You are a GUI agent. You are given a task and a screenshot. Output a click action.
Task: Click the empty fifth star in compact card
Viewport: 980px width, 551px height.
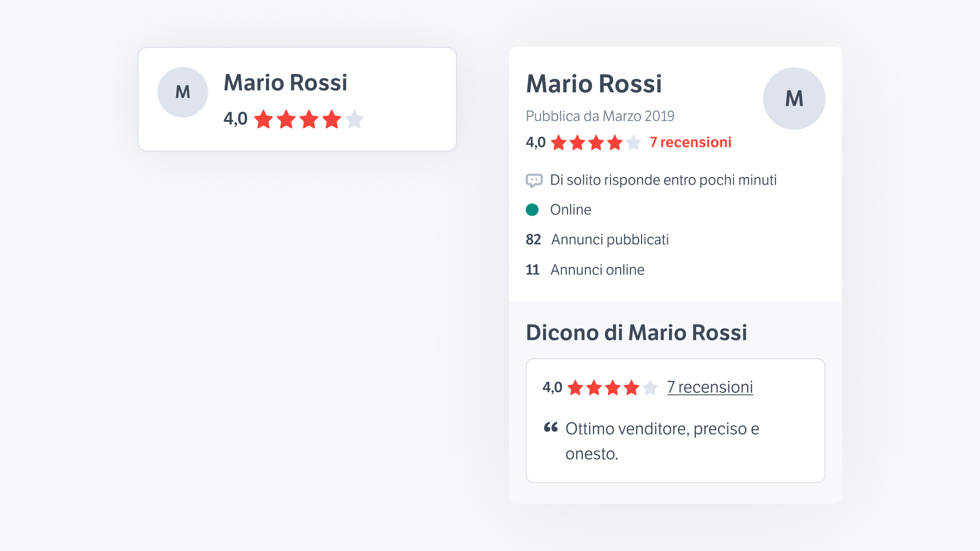[x=354, y=119]
